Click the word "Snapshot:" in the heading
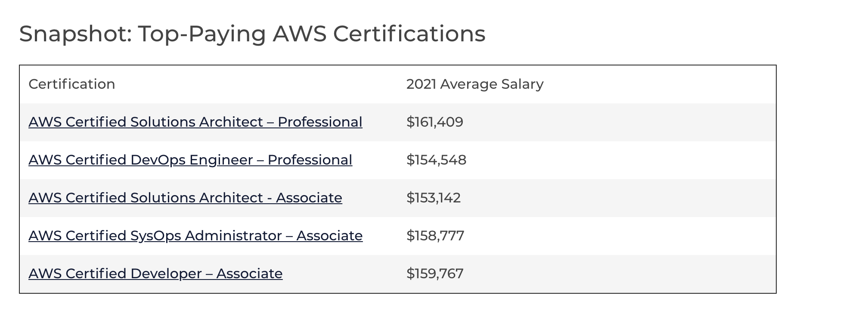This screenshot has width=868, height=317. pyautogui.click(x=75, y=34)
